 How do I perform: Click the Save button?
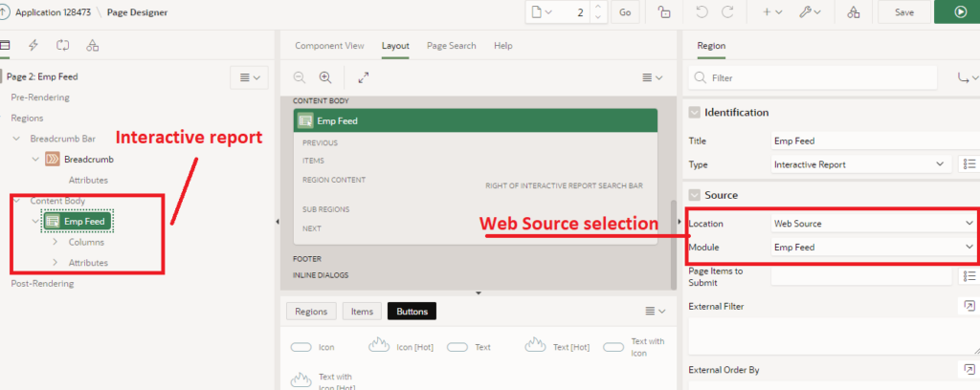coord(903,11)
